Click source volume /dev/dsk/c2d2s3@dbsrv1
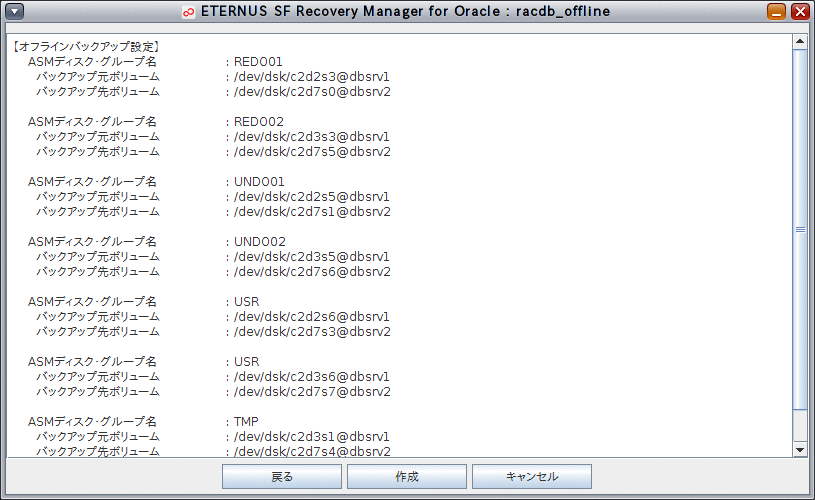The image size is (815, 500). (312, 77)
